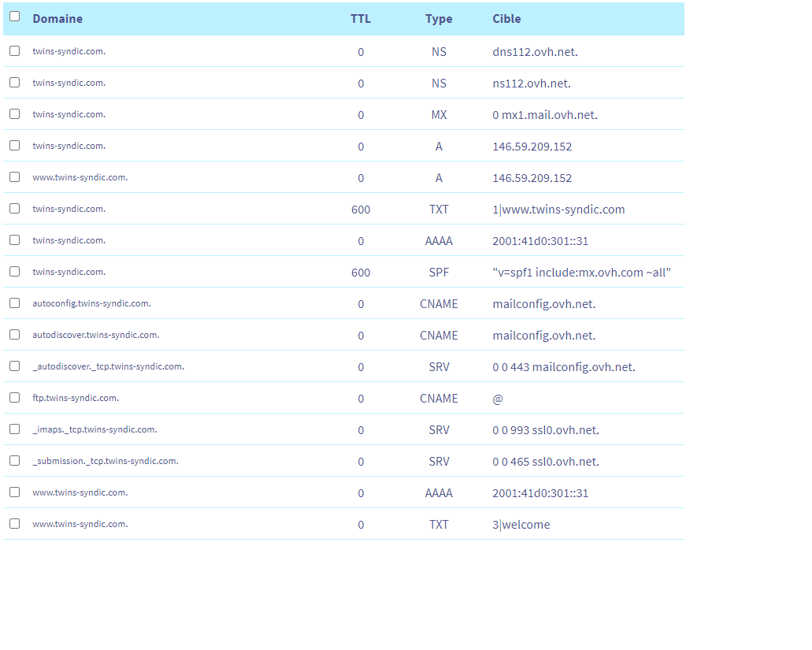Click the 1|www.twins-syndic.com TXT target
The width and height of the screenshot is (812, 650).
[558, 210]
